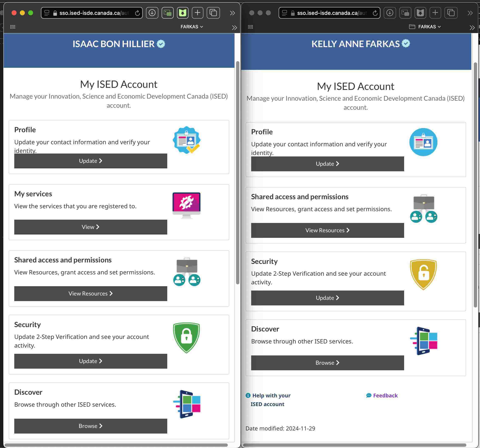Viewport: 480px width, 448px height.
Task: Click page settings icon in right address bar
Action: point(284,13)
